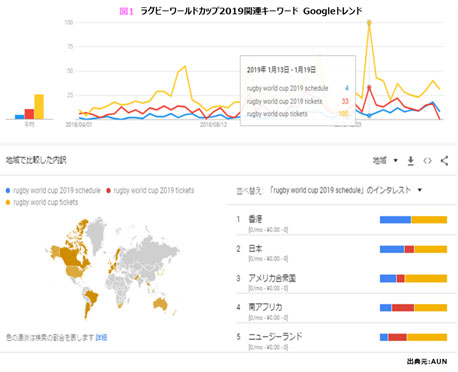
Task: Click the yellow peak marker at 100 on chart
Action: [x=369, y=23]
